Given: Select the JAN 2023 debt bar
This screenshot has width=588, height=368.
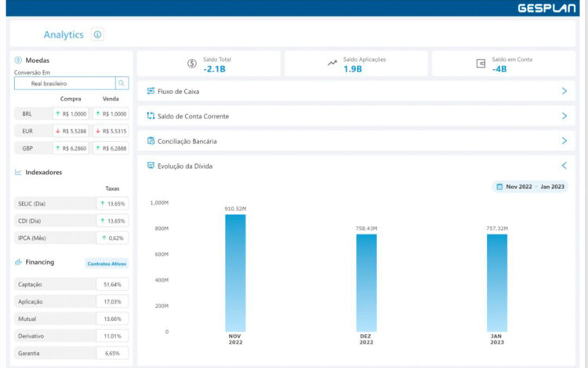Looking at the screenshot, I should (496, 282).
